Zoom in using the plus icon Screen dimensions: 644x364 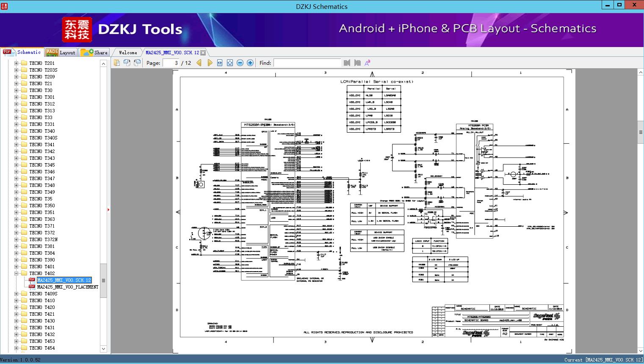250,62
